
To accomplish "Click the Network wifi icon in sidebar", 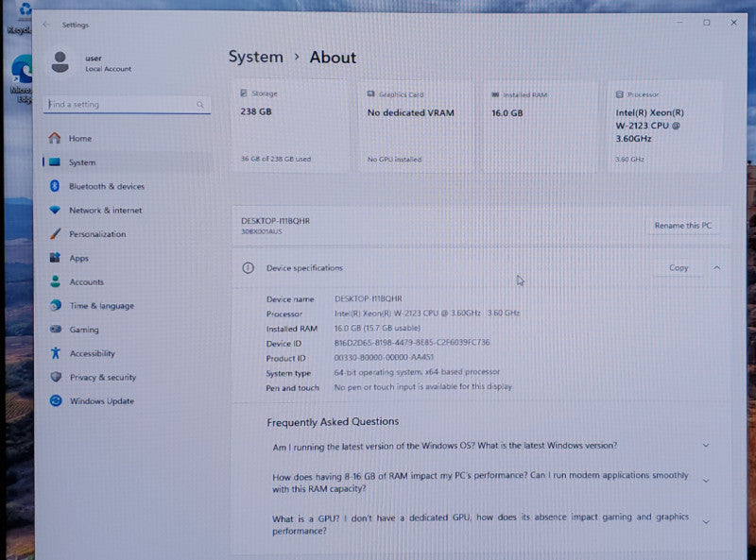I will coord(55,210).
